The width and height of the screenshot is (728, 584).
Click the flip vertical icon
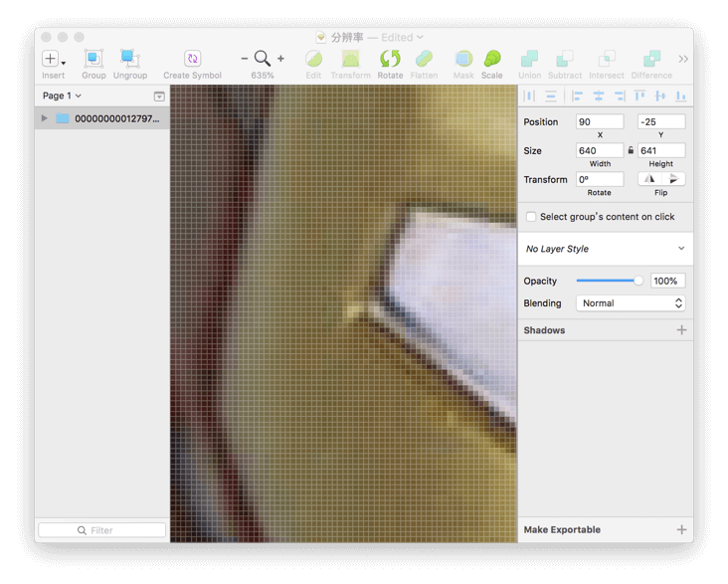coord(673,179)
